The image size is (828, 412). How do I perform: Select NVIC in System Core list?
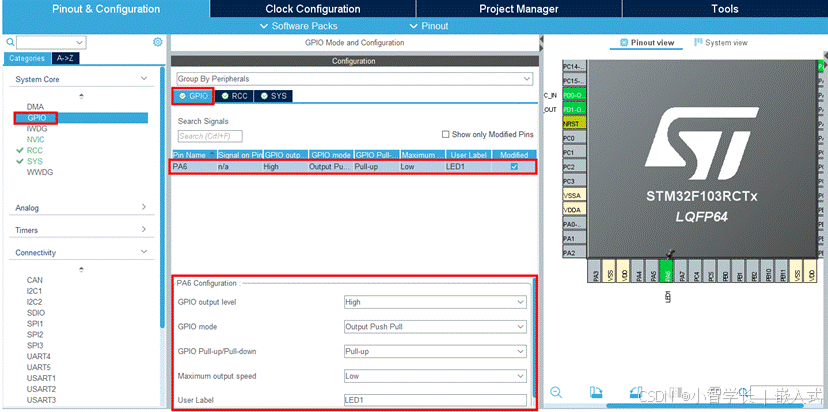(x=35, y=139)
